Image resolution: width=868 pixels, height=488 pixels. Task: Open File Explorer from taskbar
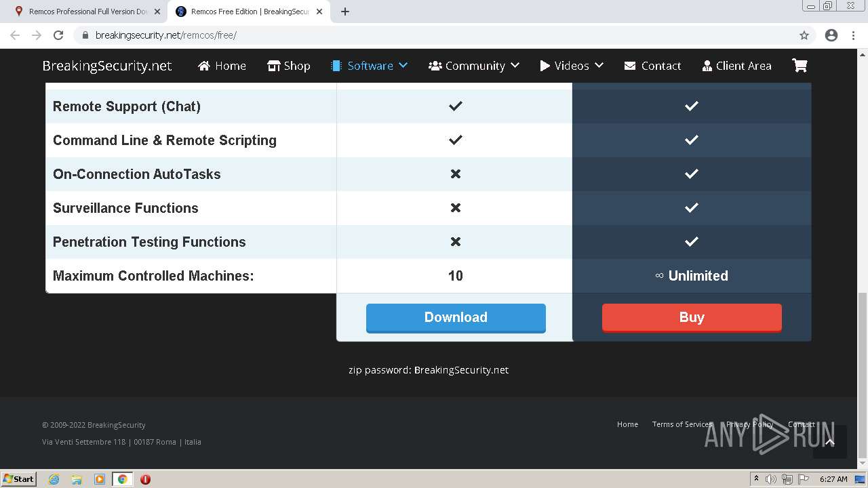pyautogui.click(x=77, y=479)
